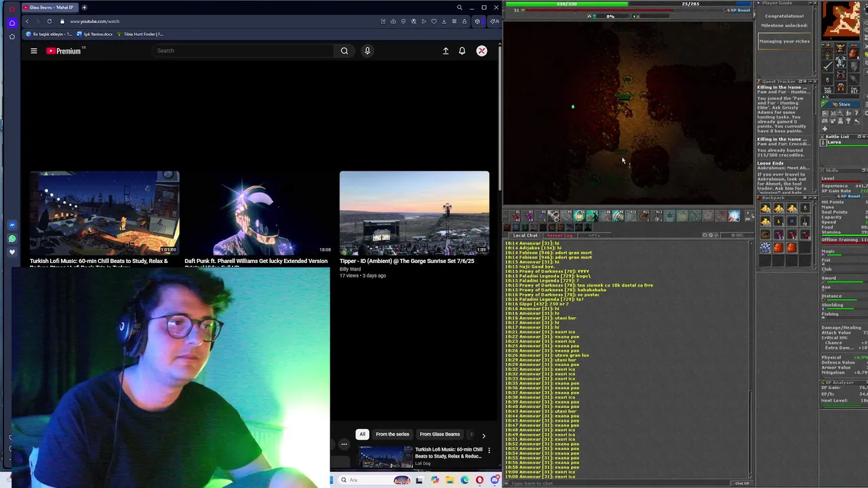Click the Tibia mana bar 25/205
The height and width of the screenshot is (488, 868).
[690, 4]
